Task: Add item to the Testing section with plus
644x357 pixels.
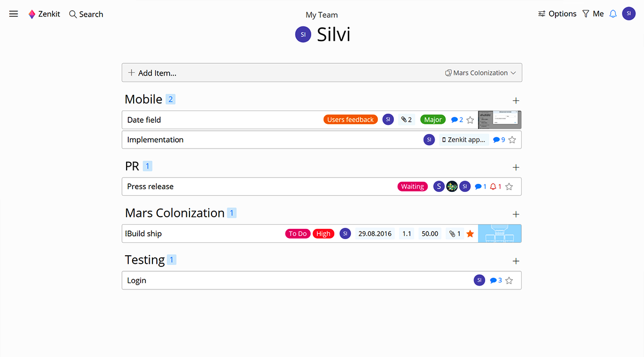Action: 516,261
